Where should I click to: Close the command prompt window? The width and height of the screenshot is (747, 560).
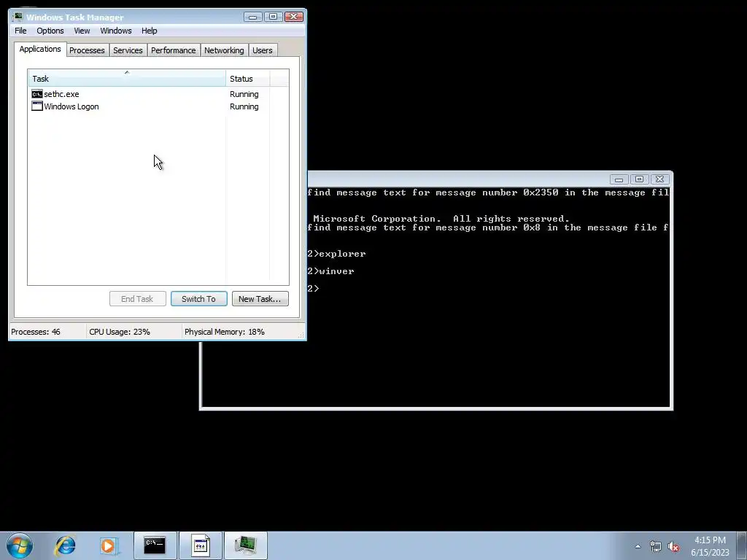[x=659, y=179]
